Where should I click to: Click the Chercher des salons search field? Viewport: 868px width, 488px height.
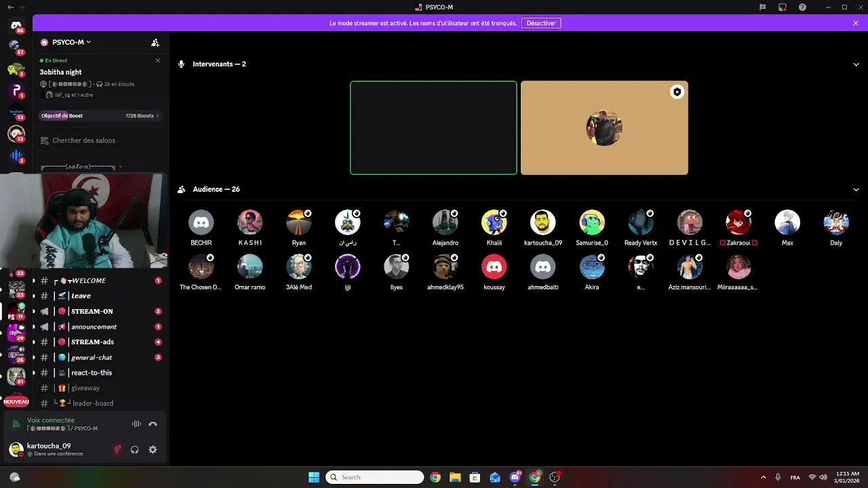point(100,140)
